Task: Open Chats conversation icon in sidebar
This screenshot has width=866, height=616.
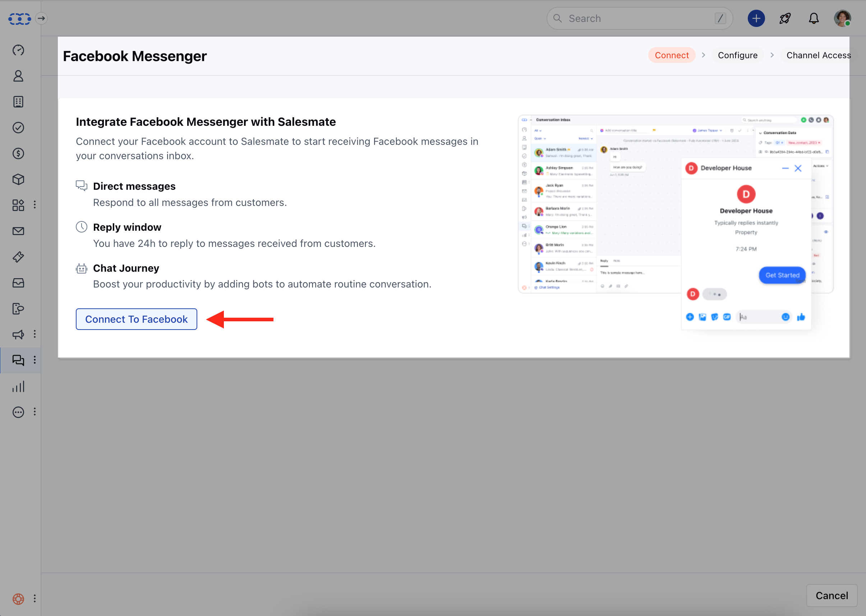Action: point(18,360)
